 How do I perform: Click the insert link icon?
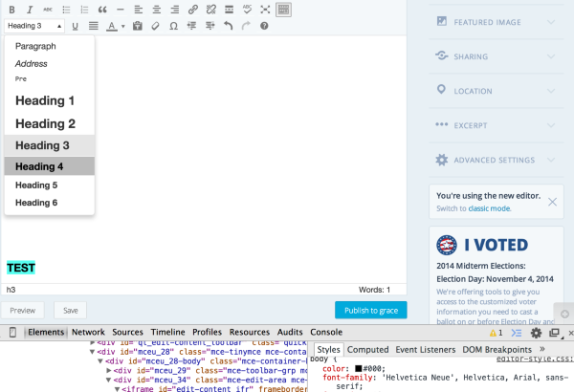click(193, 10)
